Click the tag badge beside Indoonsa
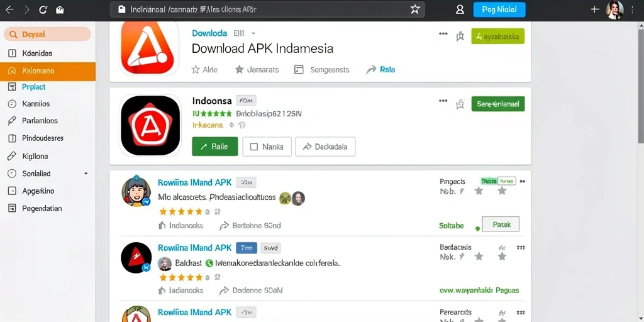This screenshot has width=644, height=322. [x=246, y=101]
